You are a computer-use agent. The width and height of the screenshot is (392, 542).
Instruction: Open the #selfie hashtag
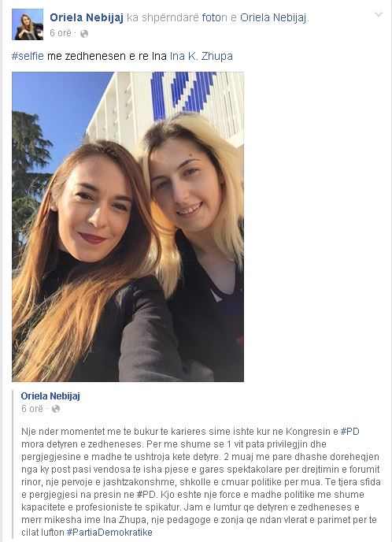point(28,56)
